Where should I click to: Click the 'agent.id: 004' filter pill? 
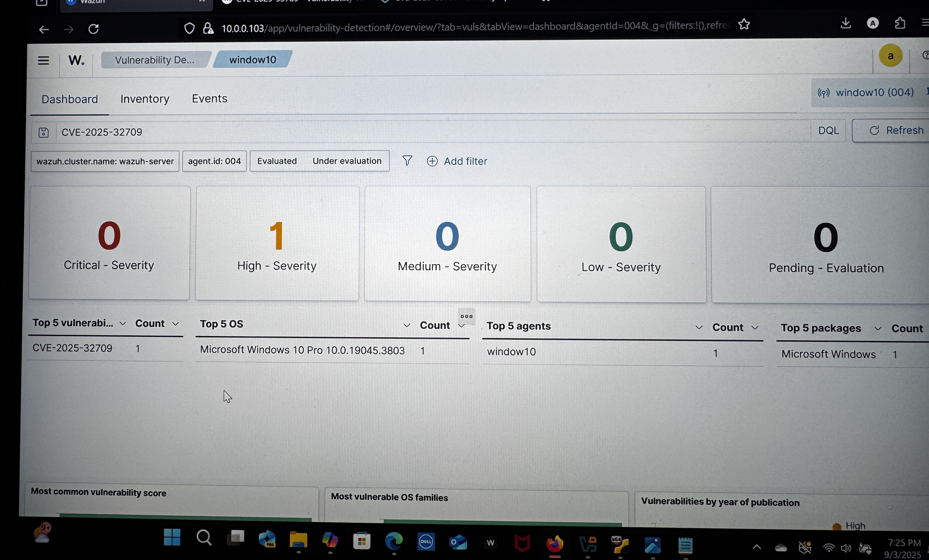pyautogui.click(x=214, y=161)
